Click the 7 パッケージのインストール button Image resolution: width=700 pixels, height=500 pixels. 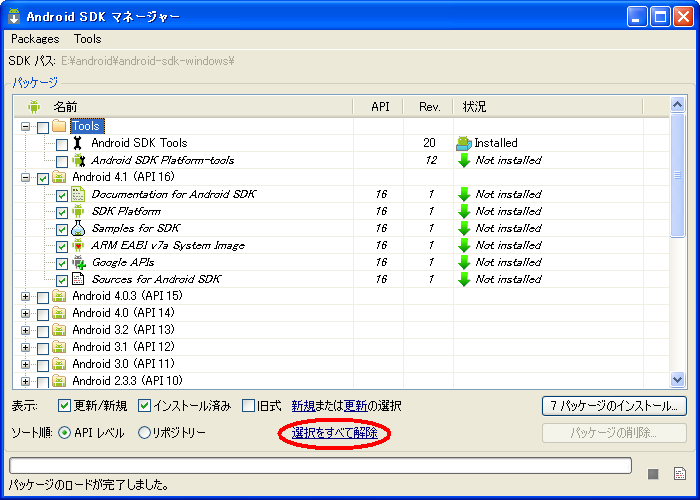click(614, 406)
